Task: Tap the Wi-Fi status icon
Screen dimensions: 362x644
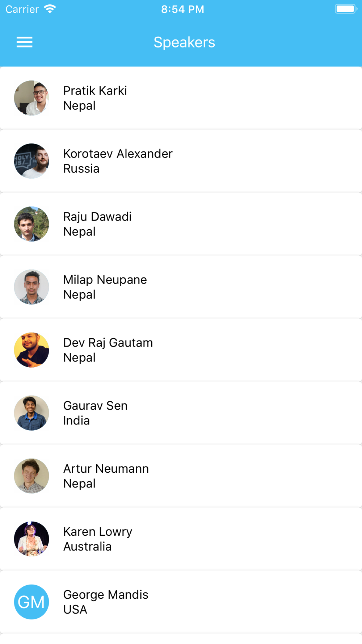Action: pyautogui.click(x=50, y=9)
